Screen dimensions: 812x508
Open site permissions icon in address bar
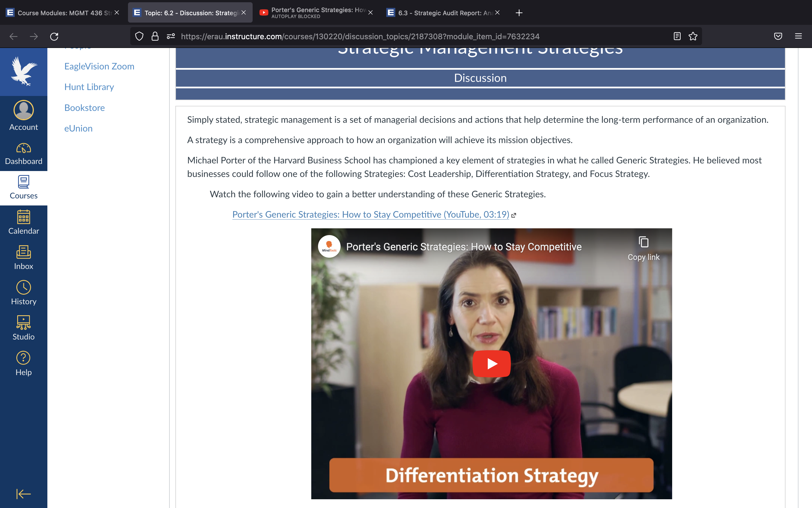pos(171,36)
